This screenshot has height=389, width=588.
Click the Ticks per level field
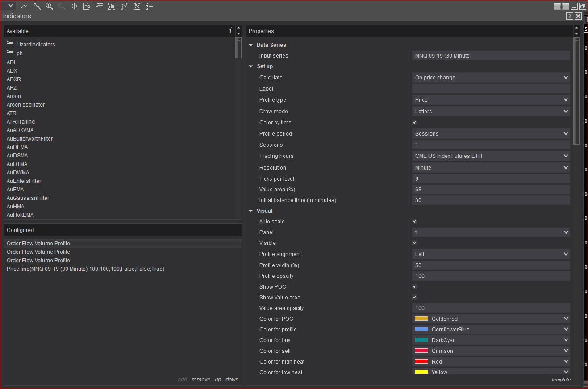pyautogui.click(x=491, y=179)
